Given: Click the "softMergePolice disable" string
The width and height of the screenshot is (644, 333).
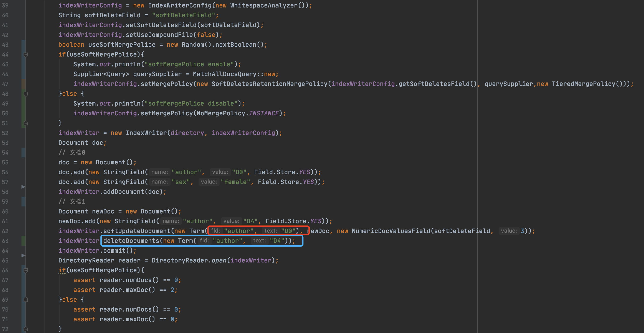Looking at the screenshot, I should pyautogui.click(x=191, y=103).
